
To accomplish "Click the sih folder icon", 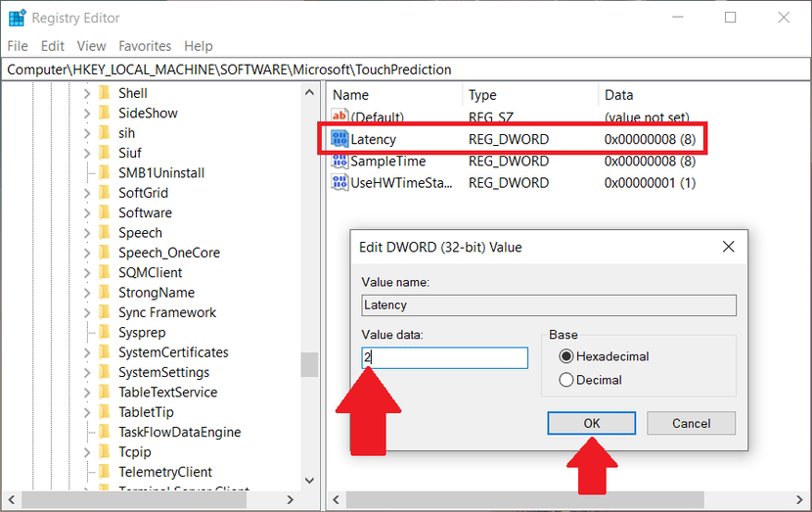I will (x=105, y=133).
